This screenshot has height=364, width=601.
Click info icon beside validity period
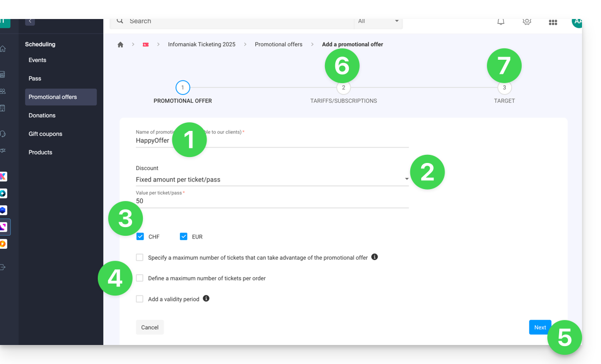[x=206, y=298]
